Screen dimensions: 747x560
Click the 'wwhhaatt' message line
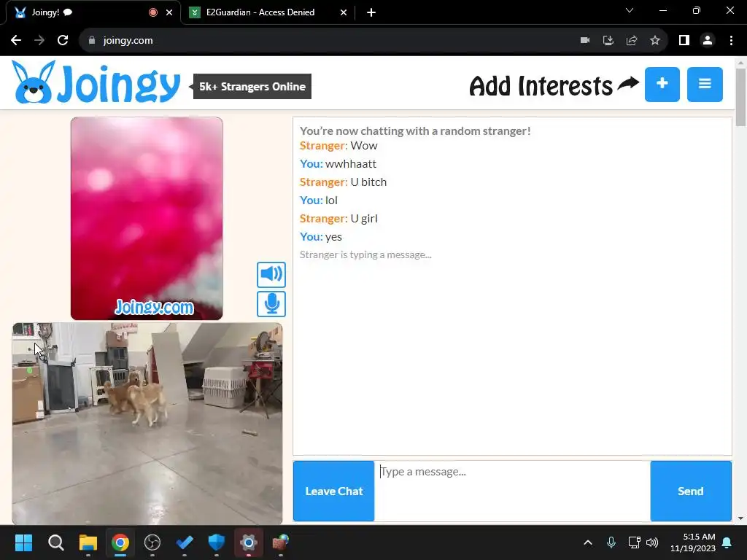[x=338, y=164]
